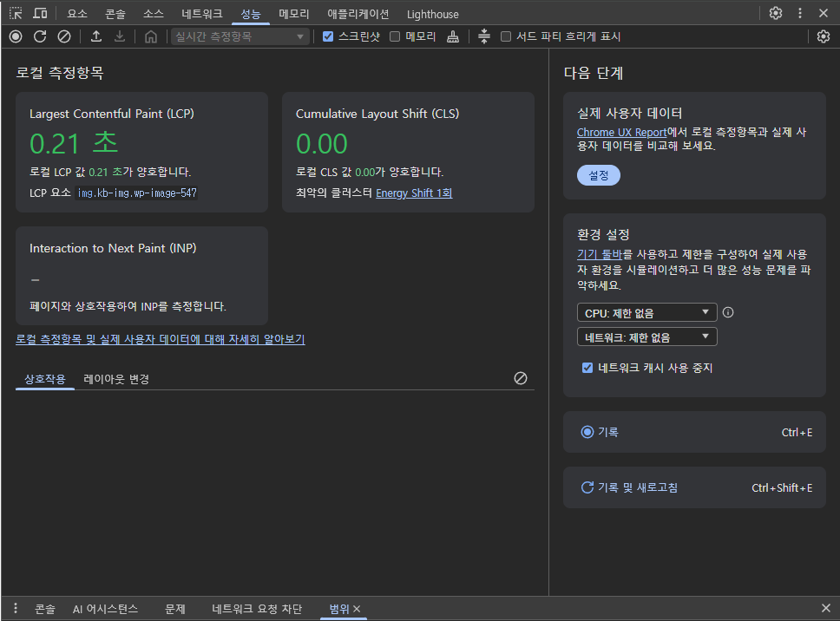Disable the 스크린샷 checkbox

point(327,36)
